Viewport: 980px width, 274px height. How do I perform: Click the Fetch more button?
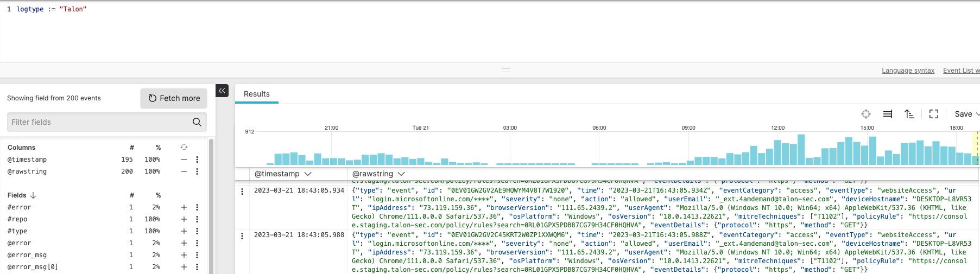[174, 98]
